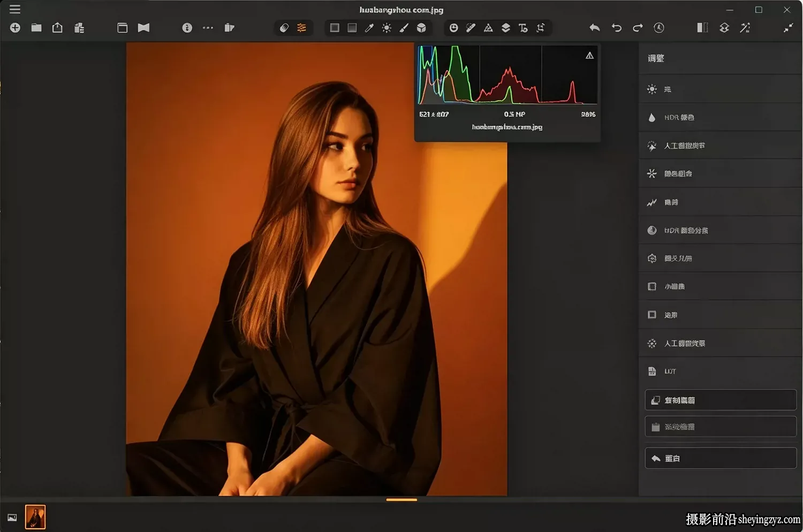
Task: Undo with the counterclockwise arrow icon
Action: tap(617, 28)
